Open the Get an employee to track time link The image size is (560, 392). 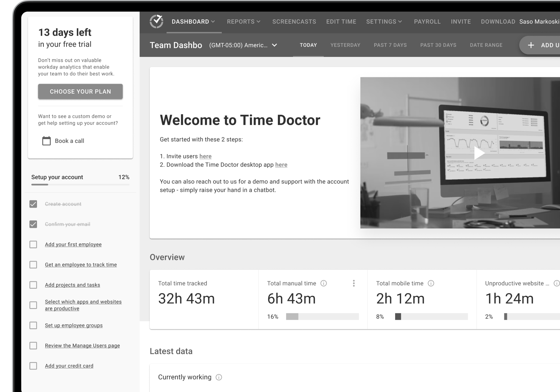click(81, 265)
